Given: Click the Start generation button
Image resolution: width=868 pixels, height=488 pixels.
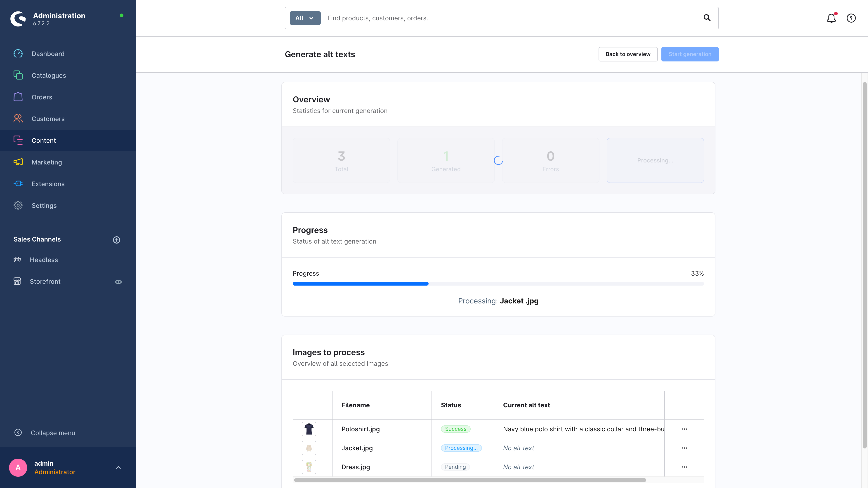Looking at the screenshot, I should [x=690, y=54].
